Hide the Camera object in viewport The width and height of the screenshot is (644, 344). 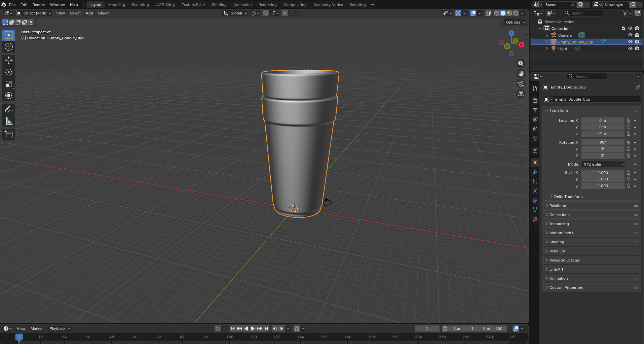630,35
